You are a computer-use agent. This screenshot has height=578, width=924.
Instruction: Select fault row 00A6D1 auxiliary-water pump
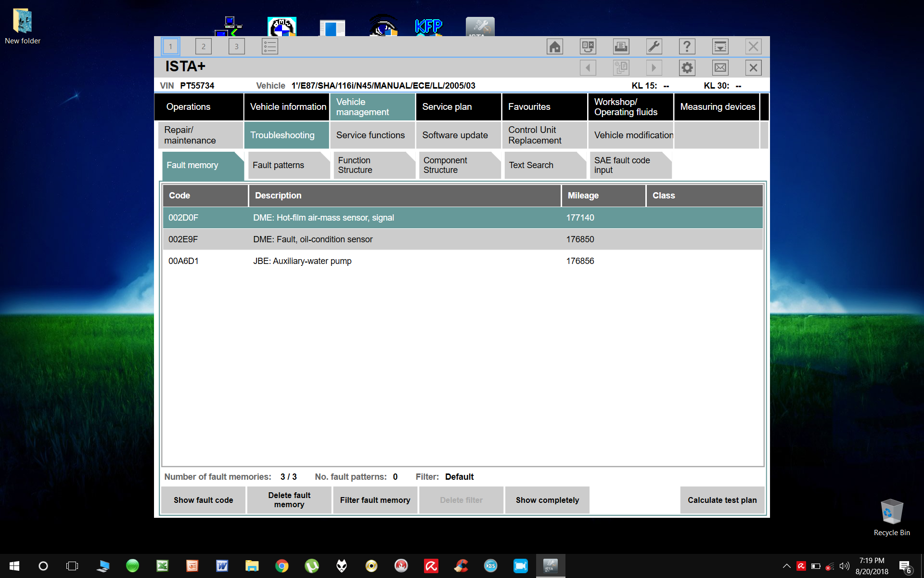point(463,261)
